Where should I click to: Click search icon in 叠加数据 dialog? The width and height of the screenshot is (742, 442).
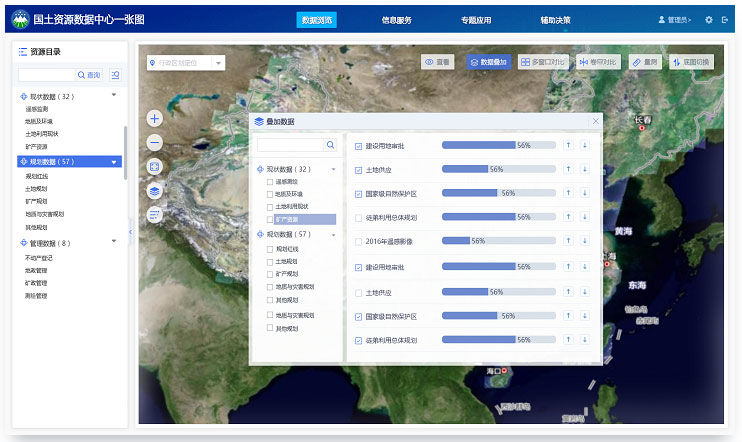pos(329,145)
